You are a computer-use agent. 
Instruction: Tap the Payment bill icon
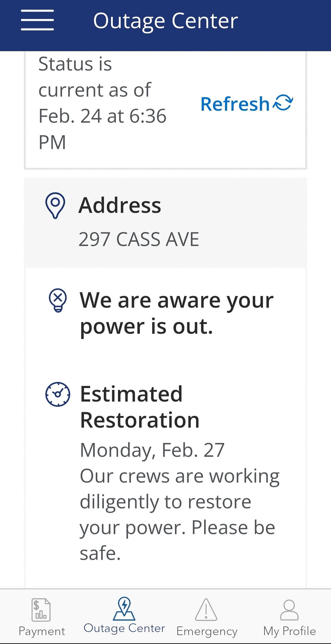pyautogui.click(x=41, y=610)
